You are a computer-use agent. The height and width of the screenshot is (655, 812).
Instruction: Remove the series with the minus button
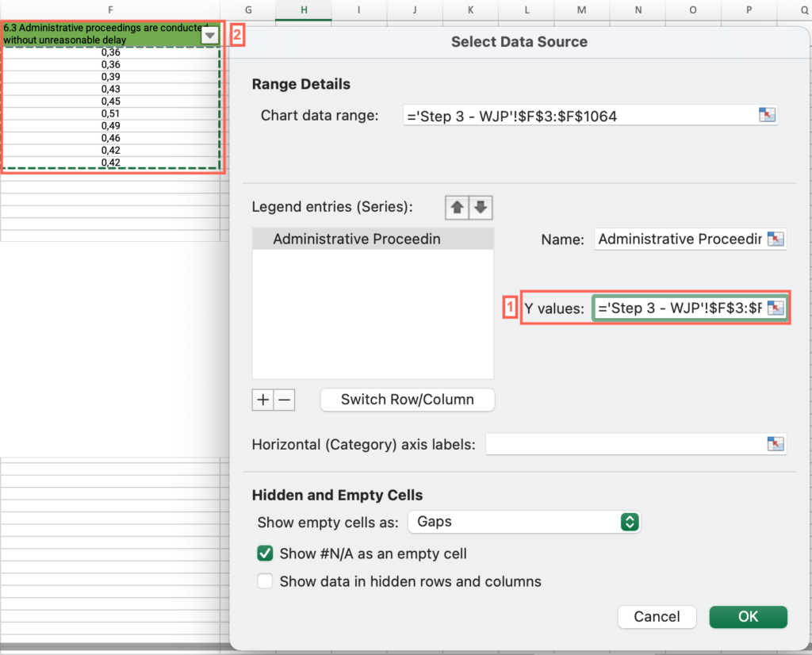[285, 400]
